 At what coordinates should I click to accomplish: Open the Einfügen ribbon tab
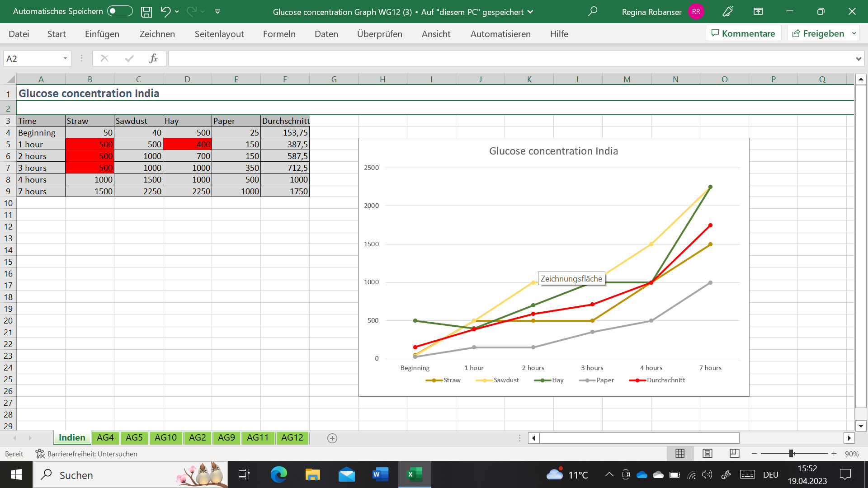tap(102, 34)
